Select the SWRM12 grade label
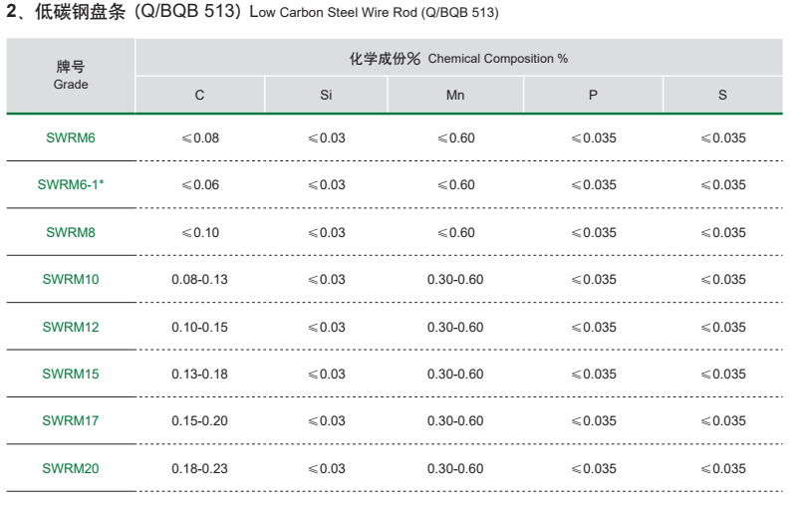The height and width of the screenshot is (506, 812). point(71,327)
